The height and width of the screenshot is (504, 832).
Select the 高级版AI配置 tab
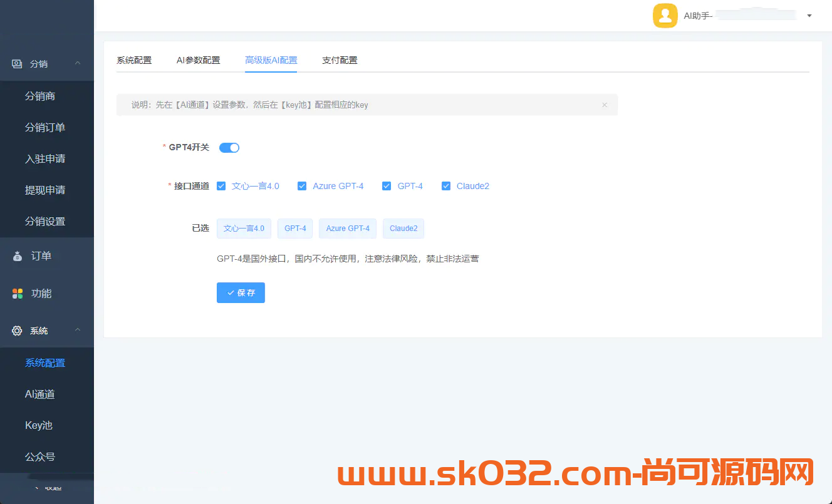[271, 60]
